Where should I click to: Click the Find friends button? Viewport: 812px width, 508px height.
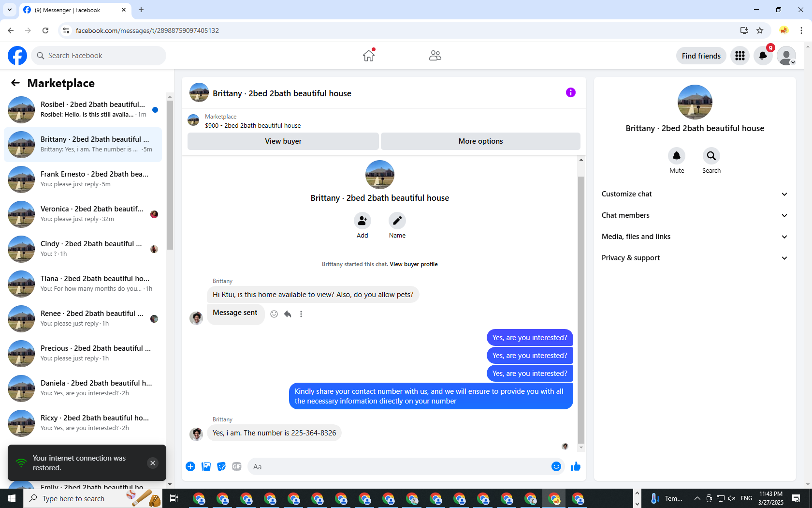tap(701, 56)
